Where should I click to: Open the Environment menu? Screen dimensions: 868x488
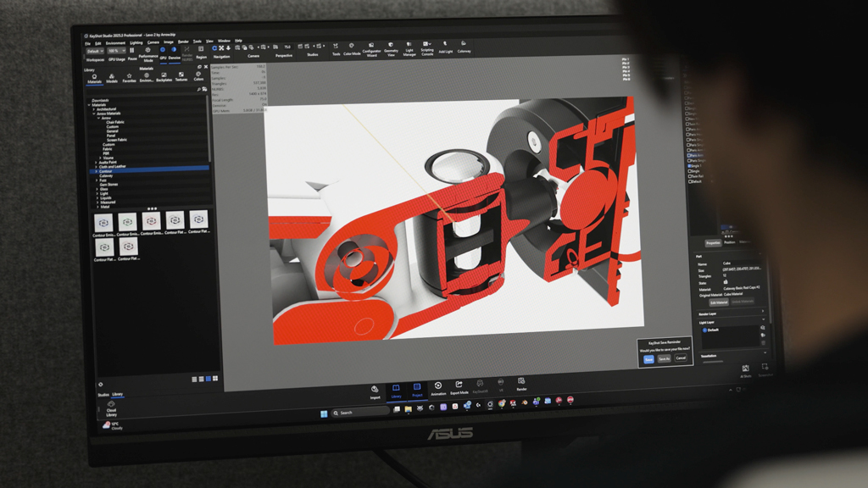coord(115,42)
